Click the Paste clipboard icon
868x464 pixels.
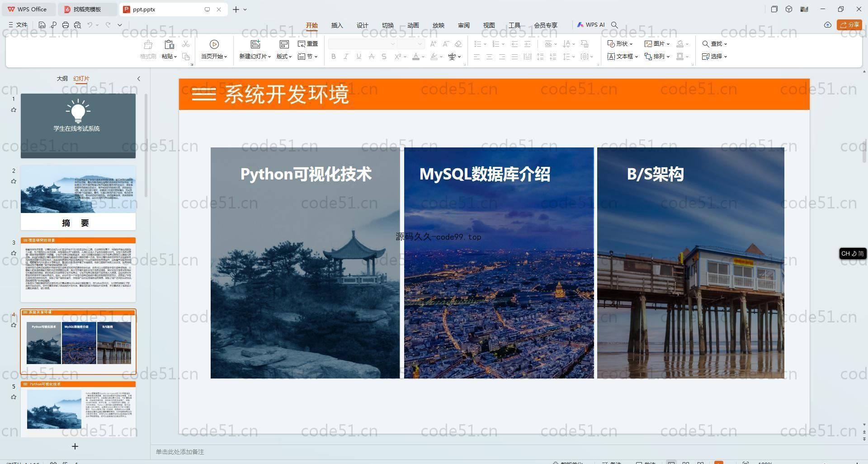(x=169, y=44)
